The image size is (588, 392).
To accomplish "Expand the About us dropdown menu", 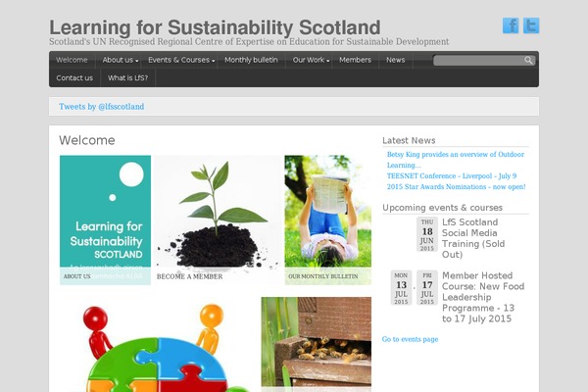I will [120, 60].
